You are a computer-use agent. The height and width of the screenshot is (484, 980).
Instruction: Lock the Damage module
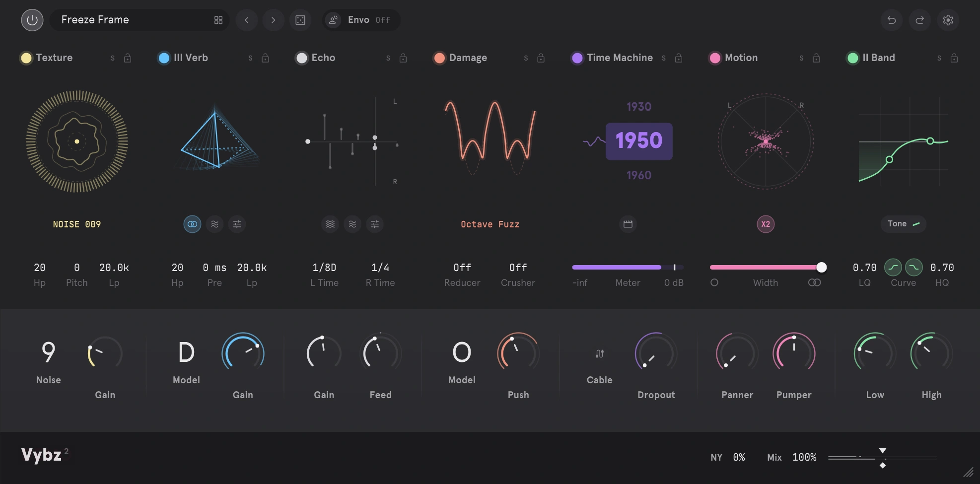pos(541,58)
